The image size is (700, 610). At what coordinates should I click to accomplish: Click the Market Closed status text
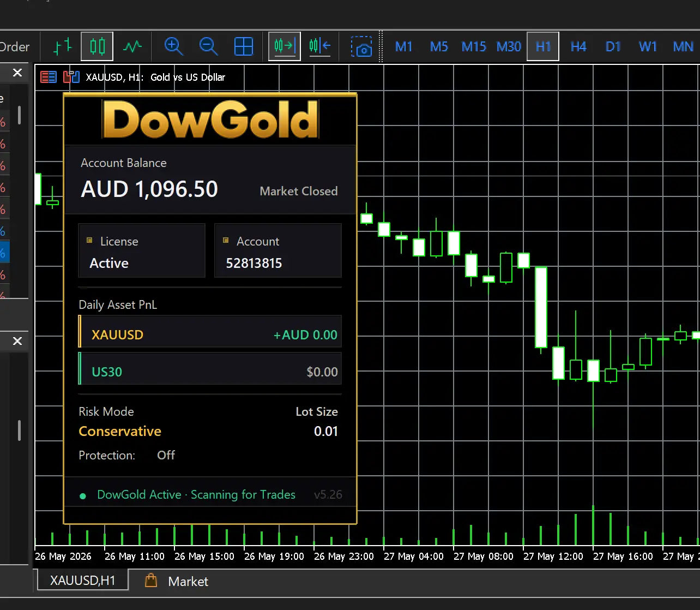pos(299,191)
